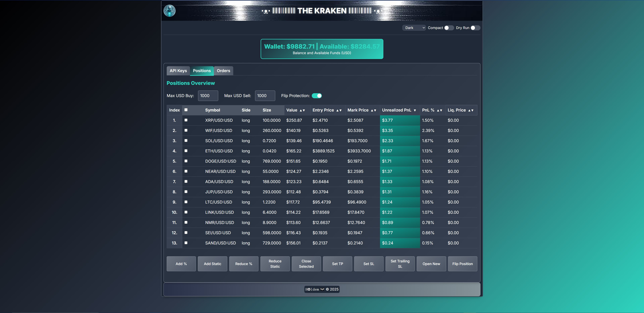Click the SAND/USD:USD symbol text
Image resolution: width=644 pixels, height=313 pixels.
pos(221,243)
